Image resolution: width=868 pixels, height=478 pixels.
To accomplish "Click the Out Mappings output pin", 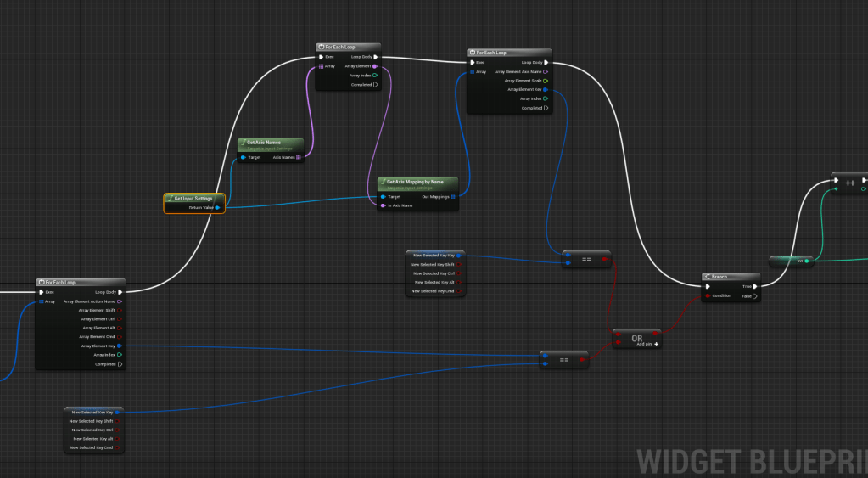I will 453,196.
